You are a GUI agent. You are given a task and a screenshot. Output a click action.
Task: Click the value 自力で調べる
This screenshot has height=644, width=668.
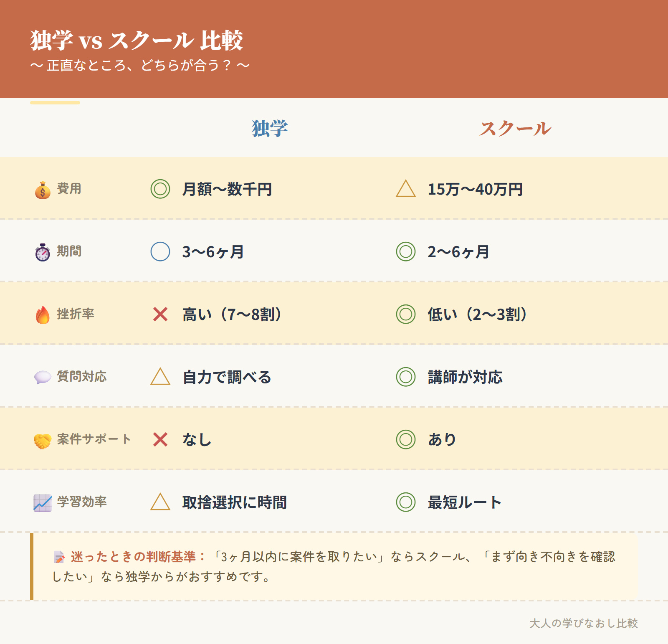point(227,377)
